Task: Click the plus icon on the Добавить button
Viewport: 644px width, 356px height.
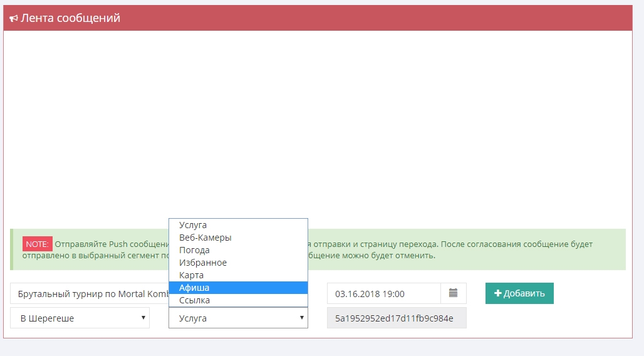Action: click(x=498, y=293)
